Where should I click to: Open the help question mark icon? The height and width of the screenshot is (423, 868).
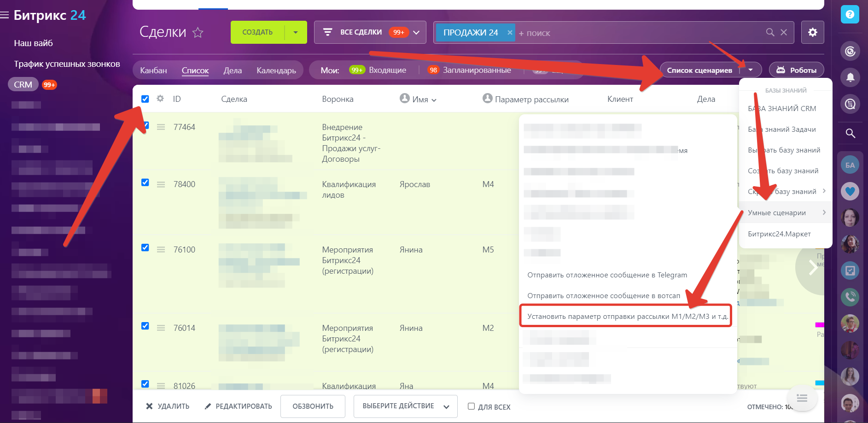[x=850, y=15]
